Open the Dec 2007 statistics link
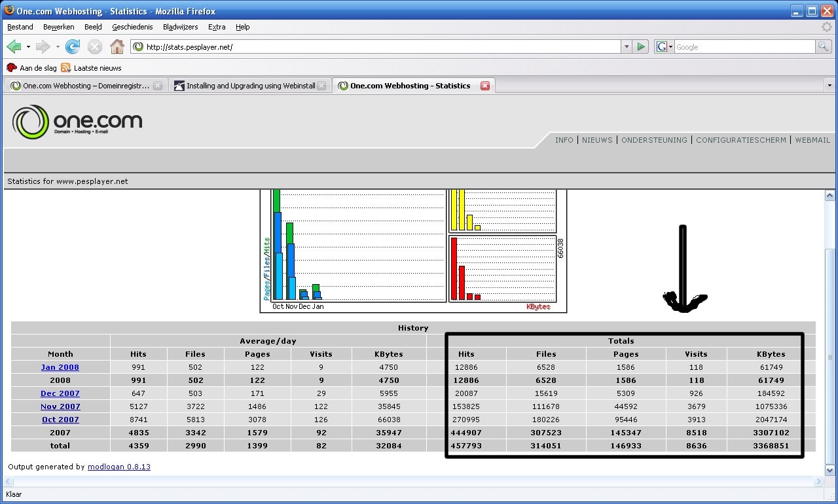The width and height of the screenshot is (838, 504). 60,393
